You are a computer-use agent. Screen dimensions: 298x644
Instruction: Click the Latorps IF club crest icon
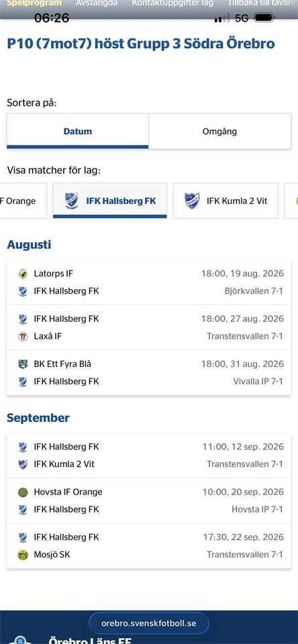(x=23, y=274)
